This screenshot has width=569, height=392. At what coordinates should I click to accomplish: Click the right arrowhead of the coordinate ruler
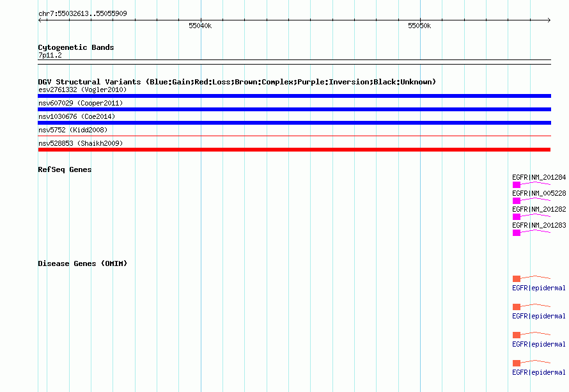pos(549,20)
